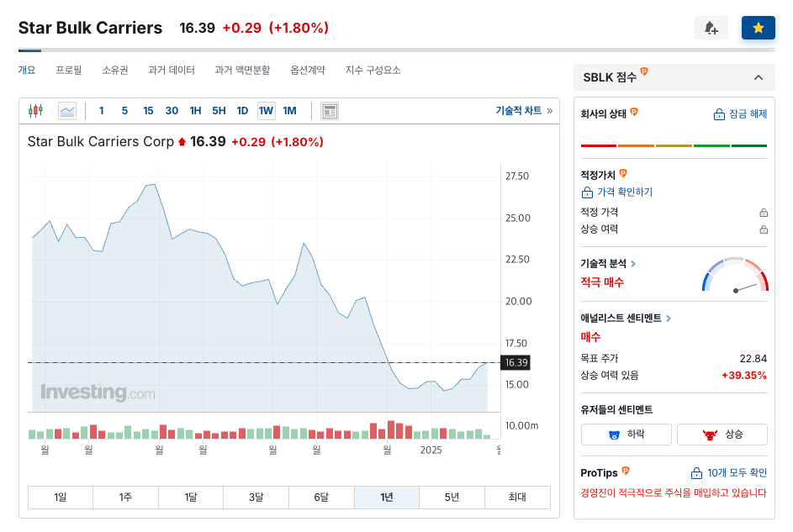The width and height of the screenshot is (793, 532).
Task: Select the 1M interval
Action: click(x=289, y=111)
